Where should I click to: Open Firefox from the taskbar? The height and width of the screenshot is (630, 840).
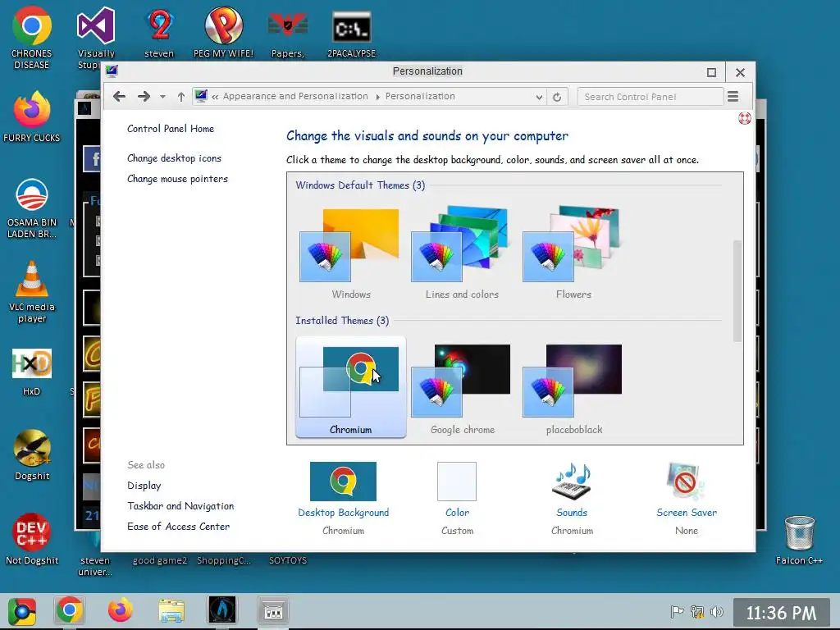point(120,610)
